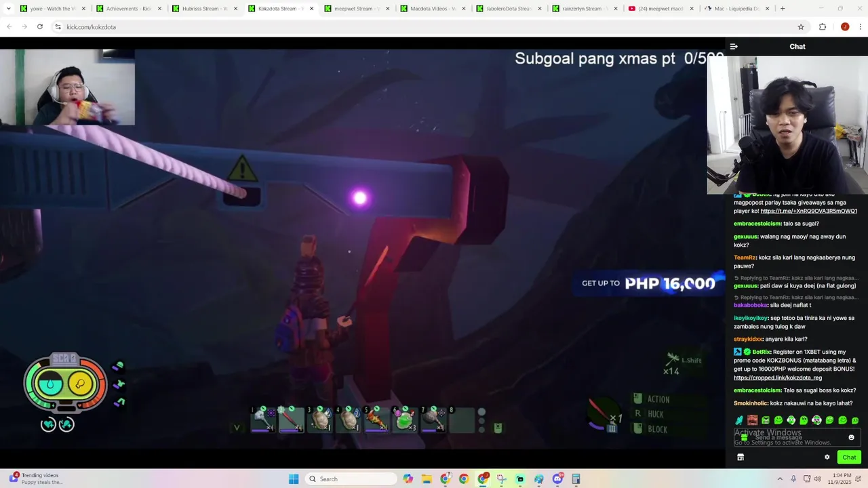Open the chat settings gear

click(x=827, y=457)
